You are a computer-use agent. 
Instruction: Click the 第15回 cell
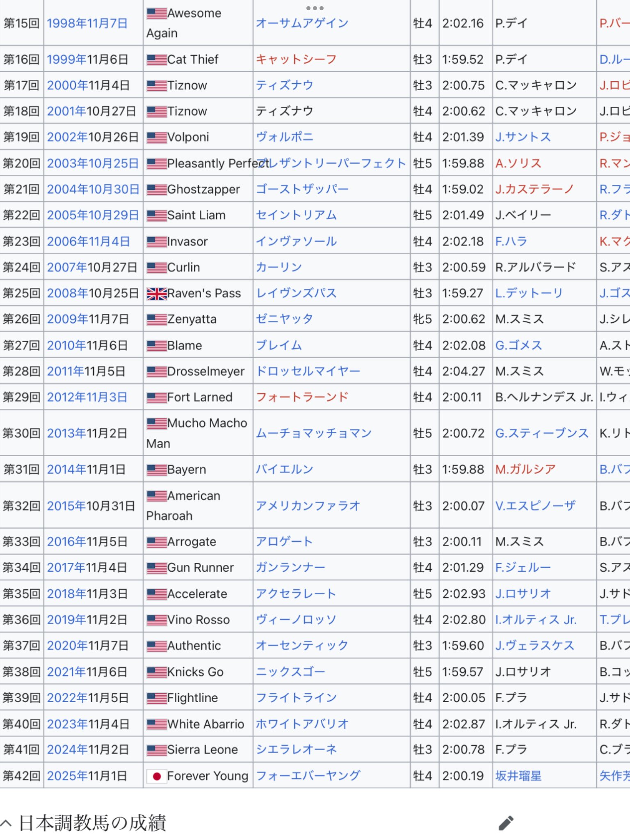click(x=21, y=23)
